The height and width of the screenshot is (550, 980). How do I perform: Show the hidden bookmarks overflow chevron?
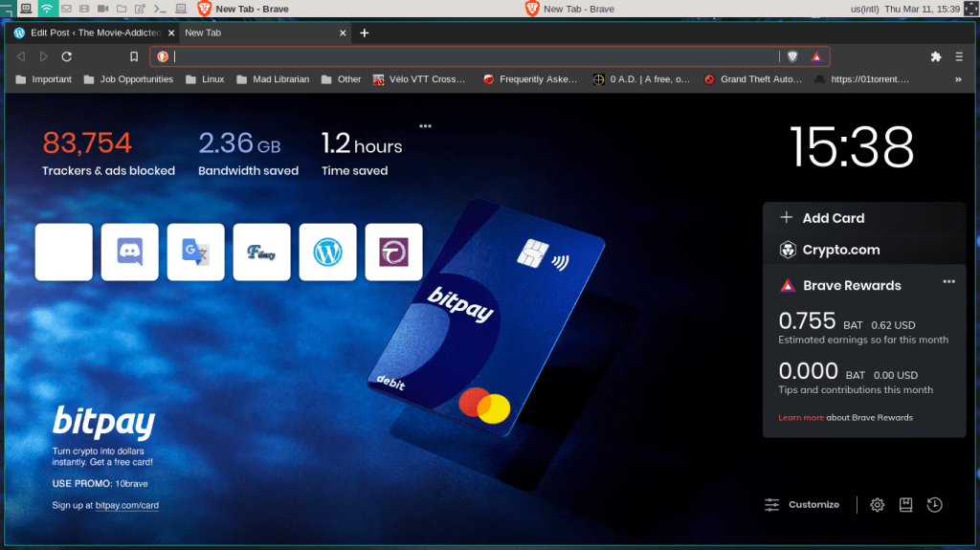tap(958, 79)
